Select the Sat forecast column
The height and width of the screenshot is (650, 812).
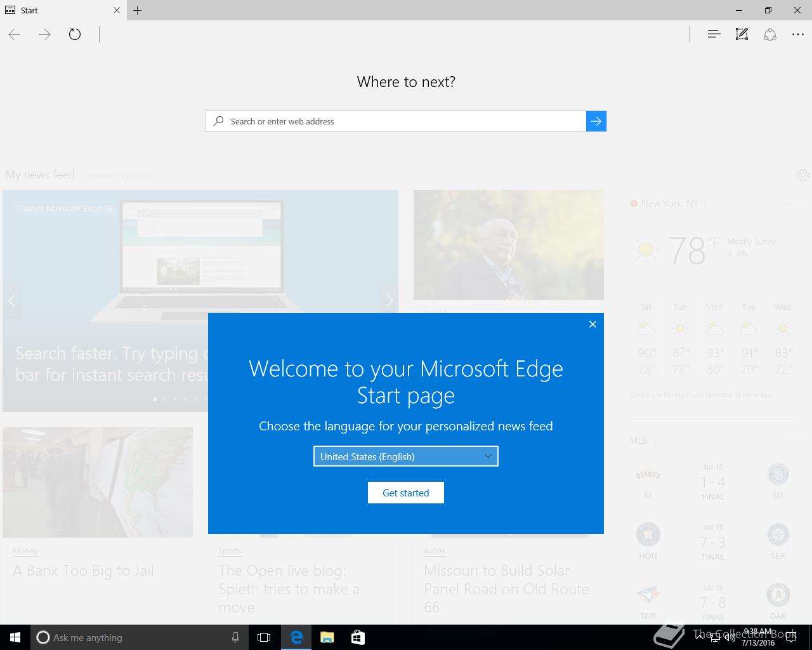pyautogui.click(x=646, y=339)
